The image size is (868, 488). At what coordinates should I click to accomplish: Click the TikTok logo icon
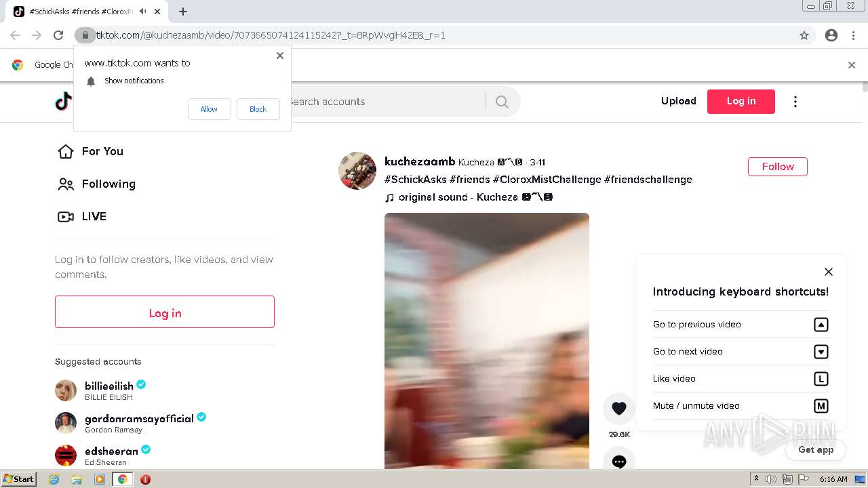(64, 102)
